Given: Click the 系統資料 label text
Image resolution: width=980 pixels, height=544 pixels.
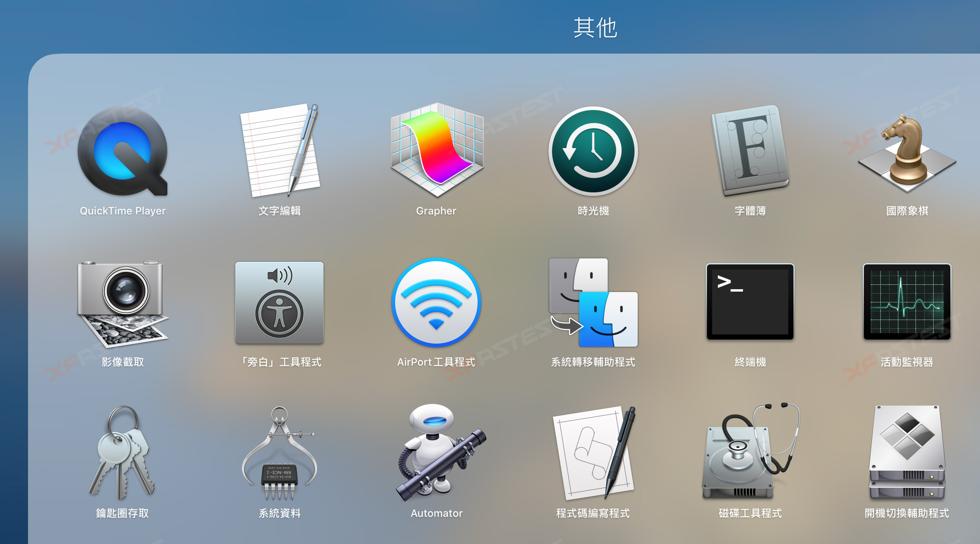Looking at the screenshot, I should point(279,513).
